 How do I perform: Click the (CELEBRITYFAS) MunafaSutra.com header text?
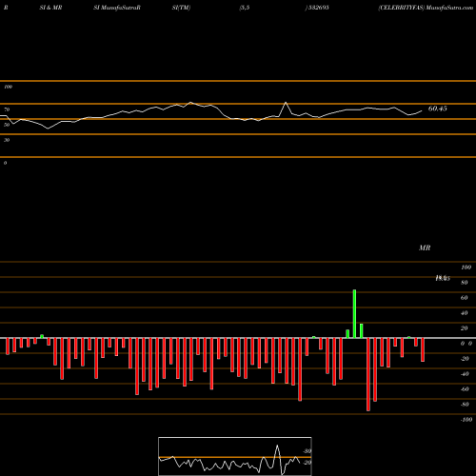426,8
